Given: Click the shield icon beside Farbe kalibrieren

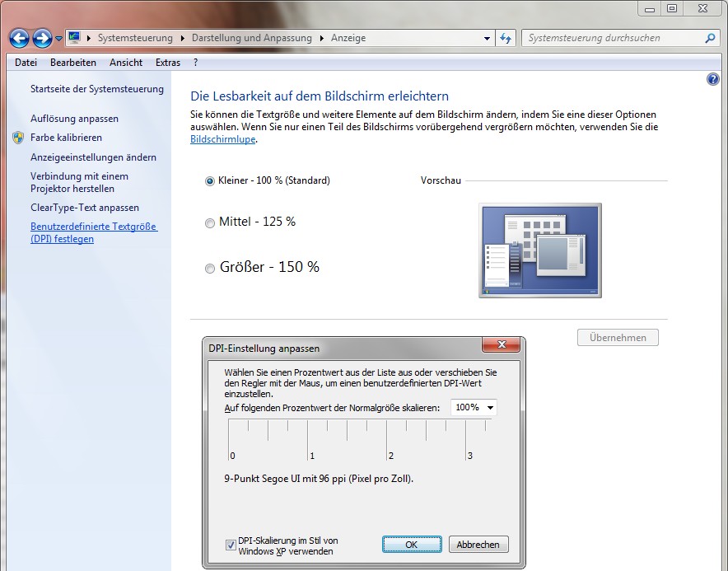Looking at the screenshot, I should tap(18, 138).
